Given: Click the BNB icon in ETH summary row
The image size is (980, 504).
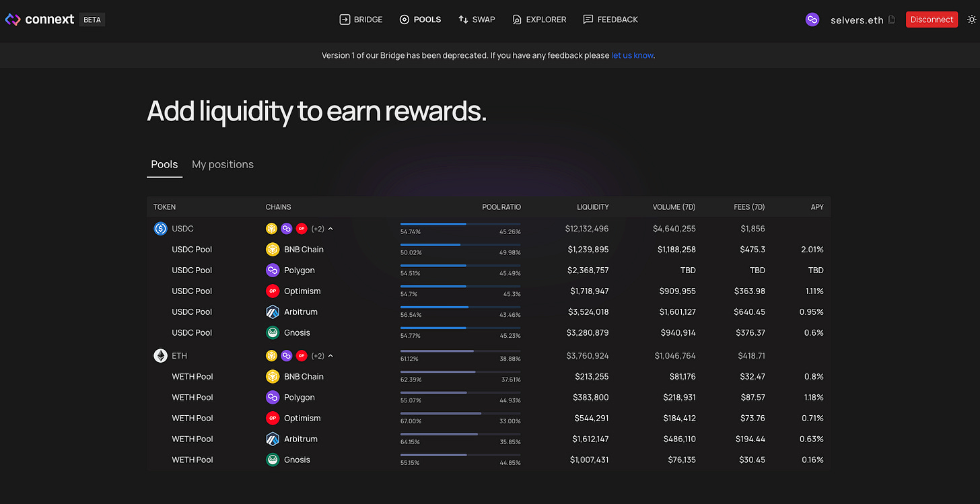Looking at the screenshot, I should 271,355.
